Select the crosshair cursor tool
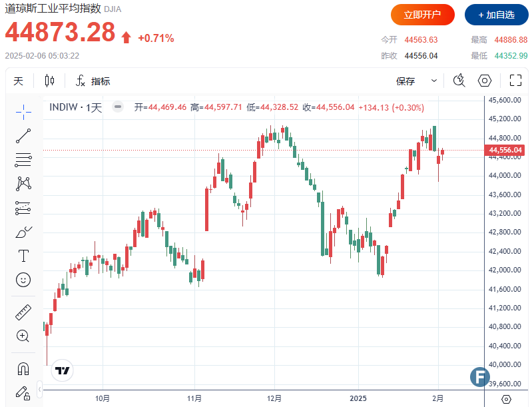This screenshot has height=407, width=532. [x=23, y=111]
